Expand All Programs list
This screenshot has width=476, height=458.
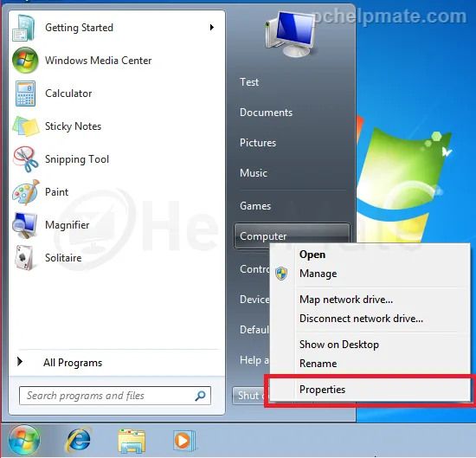tap(73, 363)
